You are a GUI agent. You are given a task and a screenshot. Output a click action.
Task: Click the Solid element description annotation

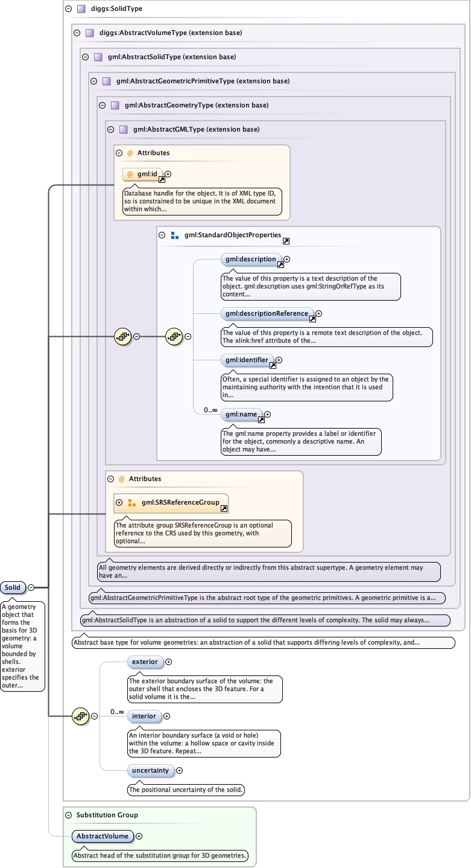[x=23, y=646]
